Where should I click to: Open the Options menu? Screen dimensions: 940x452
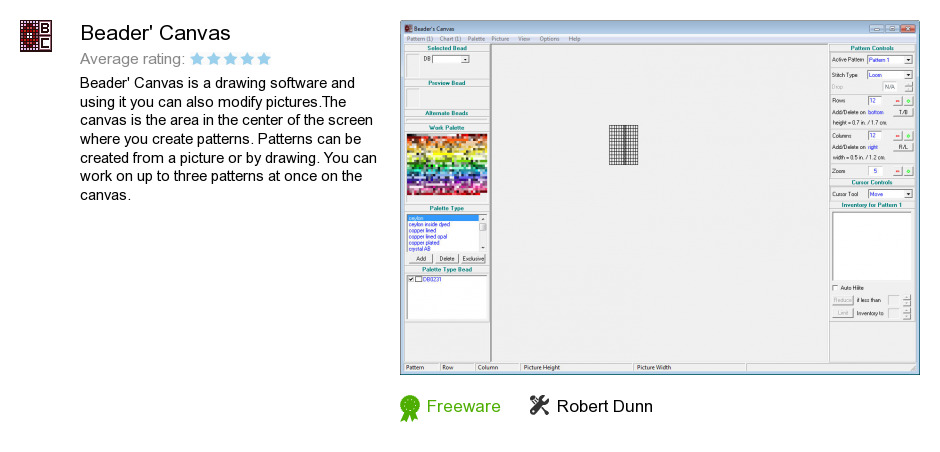[549, 39]
